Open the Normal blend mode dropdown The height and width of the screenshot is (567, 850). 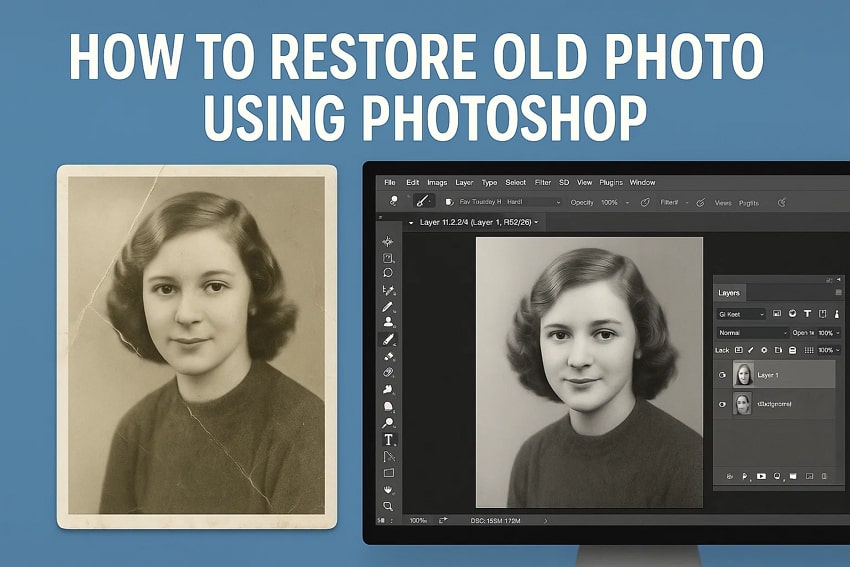(x=752, y=332)
